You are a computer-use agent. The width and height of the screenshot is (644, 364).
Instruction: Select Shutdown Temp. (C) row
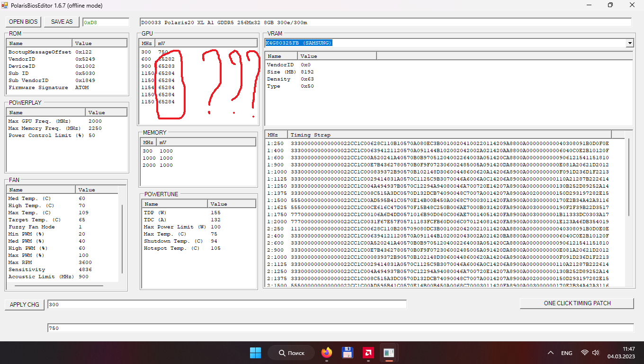[x=199, y=241]
